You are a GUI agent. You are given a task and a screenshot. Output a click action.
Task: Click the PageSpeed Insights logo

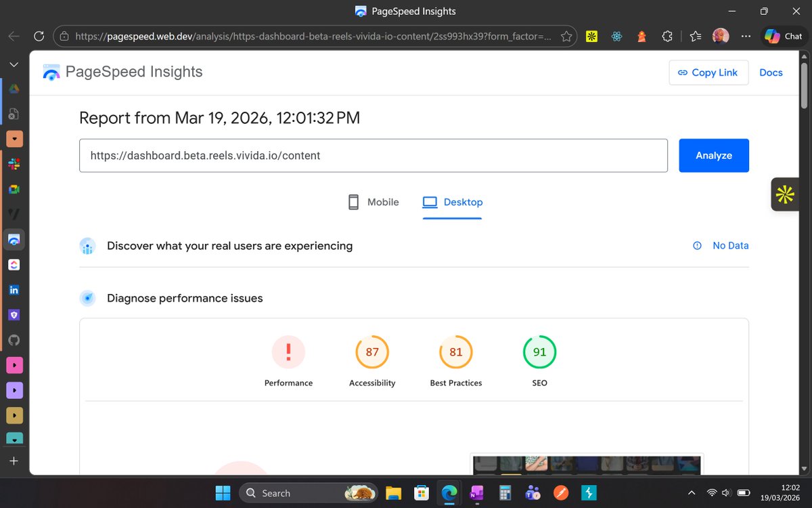(122, 72)
